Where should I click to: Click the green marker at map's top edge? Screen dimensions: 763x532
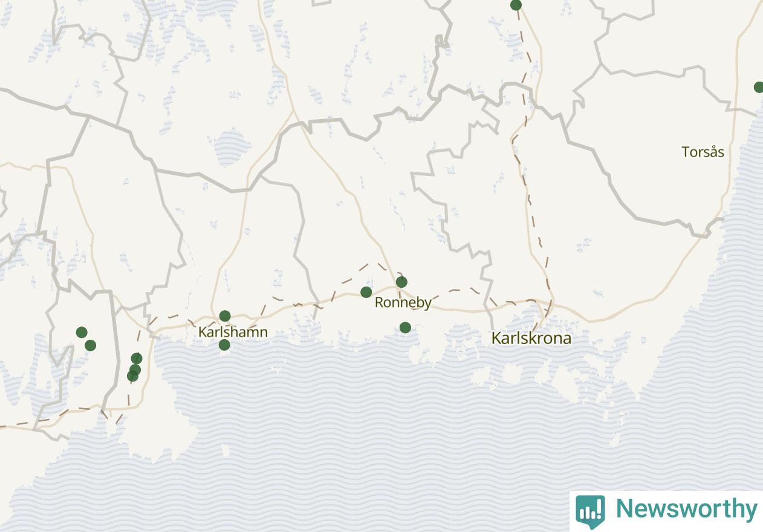coord(516,5)
